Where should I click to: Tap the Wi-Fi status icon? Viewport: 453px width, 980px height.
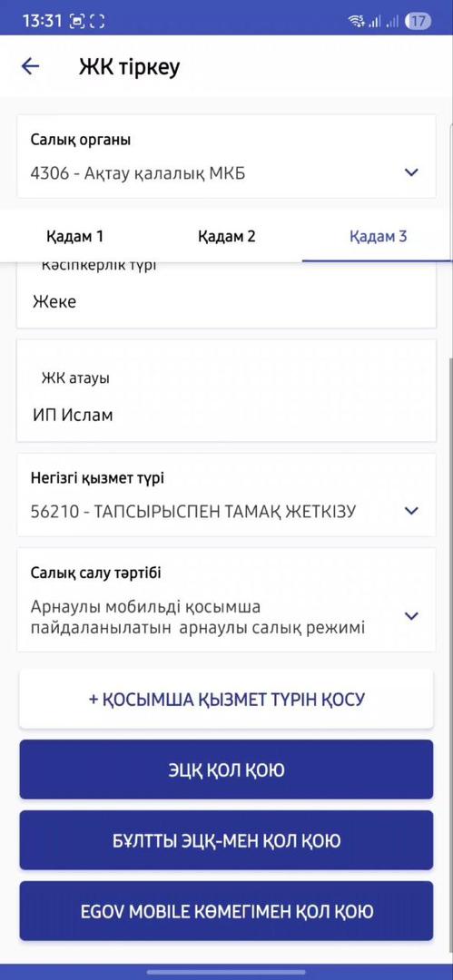click(x=357, y=21)
